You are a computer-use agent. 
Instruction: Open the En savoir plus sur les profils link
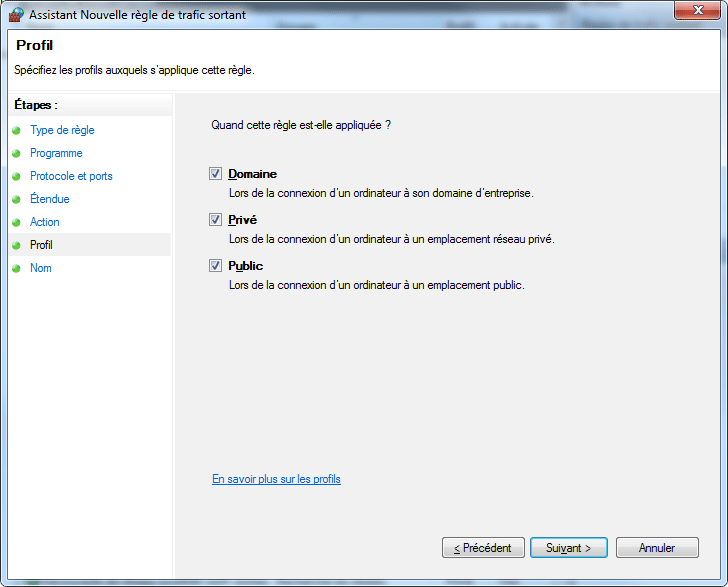tap(276, 479)
